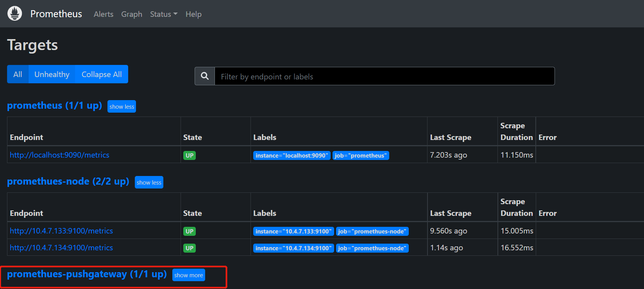644x289 pixels.
Task: Click the Targets page heading
Action: click(32, 45)
